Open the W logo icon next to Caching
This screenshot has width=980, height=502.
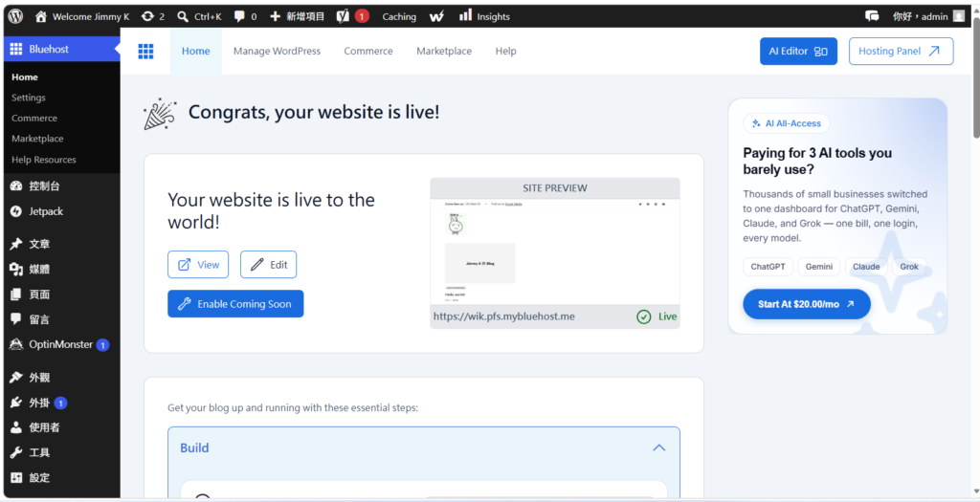coord(436,17)
